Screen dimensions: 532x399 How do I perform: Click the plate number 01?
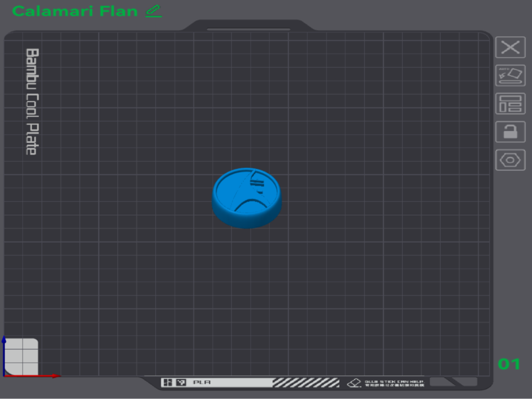point(509,364)
